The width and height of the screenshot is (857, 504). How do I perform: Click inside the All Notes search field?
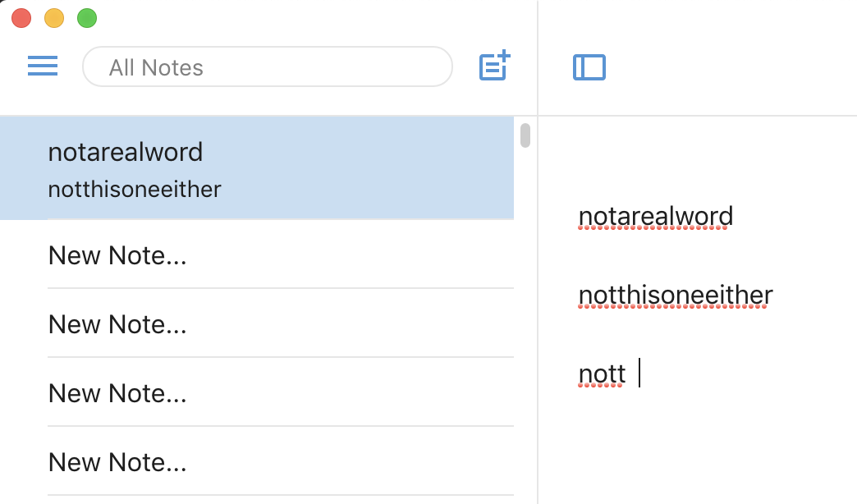click(x=267, y=67)
